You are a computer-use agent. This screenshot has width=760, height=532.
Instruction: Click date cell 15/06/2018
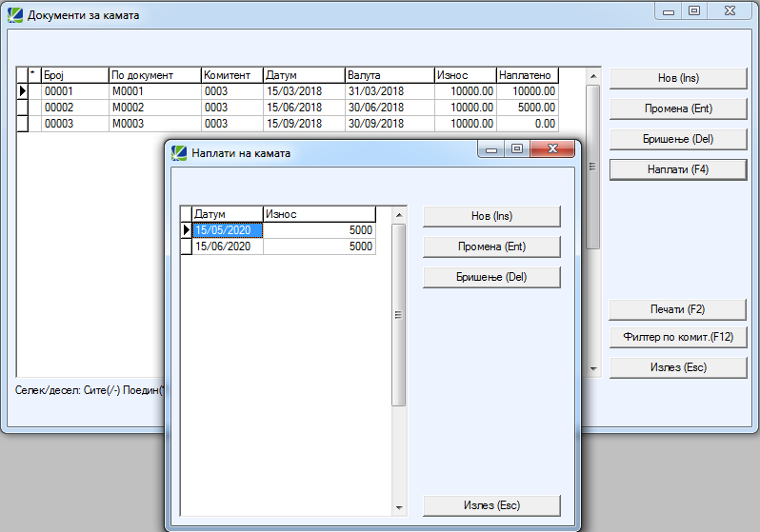304,108
